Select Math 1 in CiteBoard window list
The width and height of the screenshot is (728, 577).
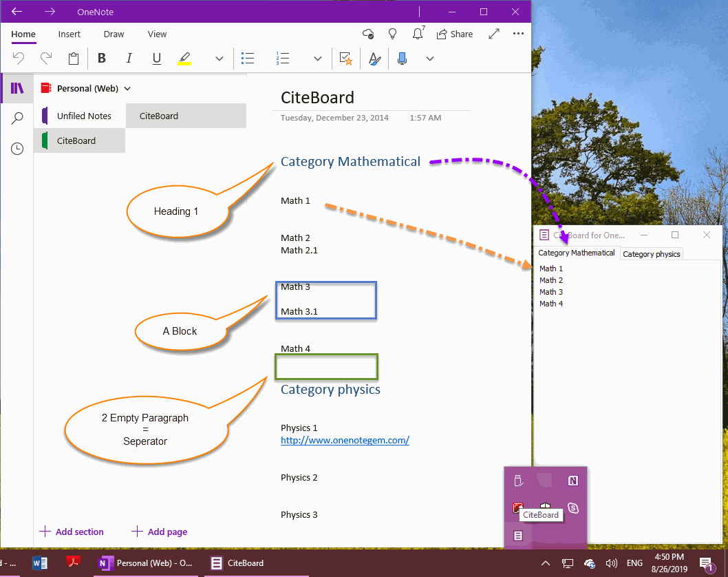pyautogui.click(x=551, y=269)
